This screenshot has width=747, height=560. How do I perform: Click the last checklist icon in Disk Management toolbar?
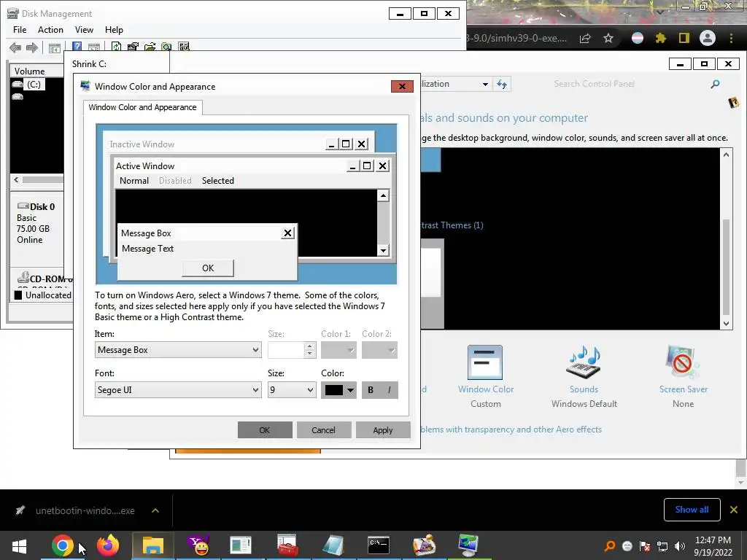point(184,47)
